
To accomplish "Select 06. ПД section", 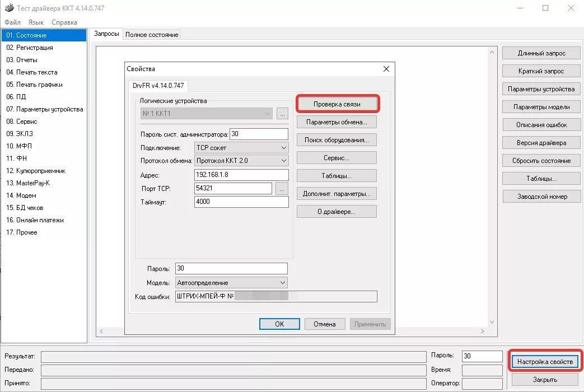I will pyautogui.click(x=44, y=97).
